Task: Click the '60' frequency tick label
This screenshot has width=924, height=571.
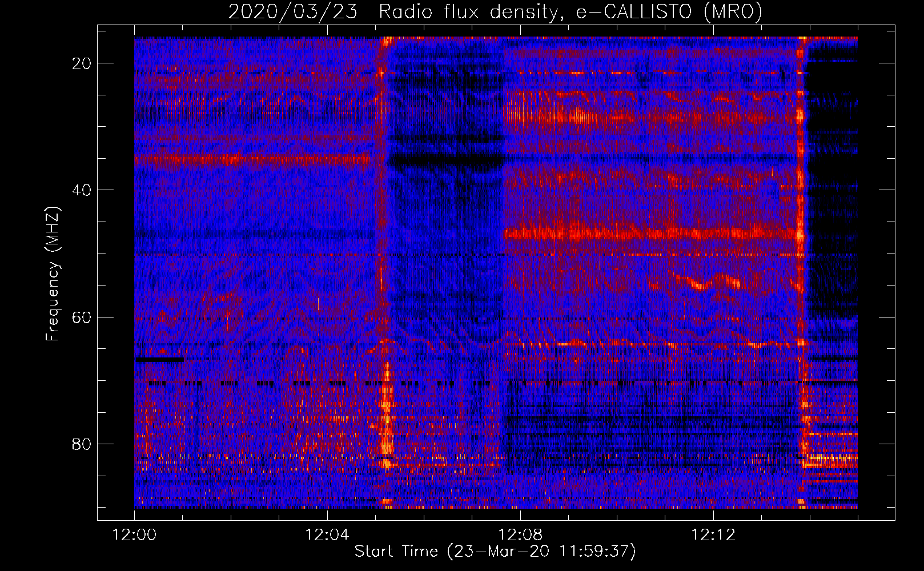Action: pyautogui.click(x=82, y=317)
